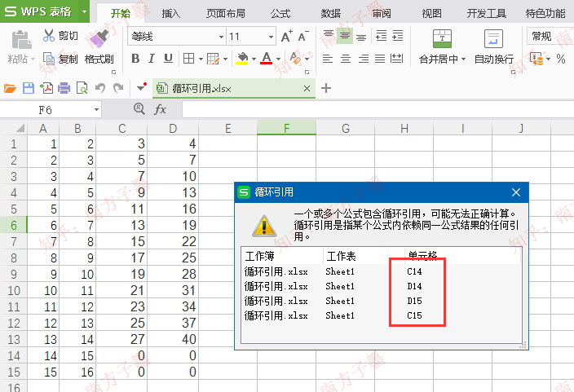This screenshot has width=574, height=392.
Task: Align text right
Action: click(x=363, y=59)
